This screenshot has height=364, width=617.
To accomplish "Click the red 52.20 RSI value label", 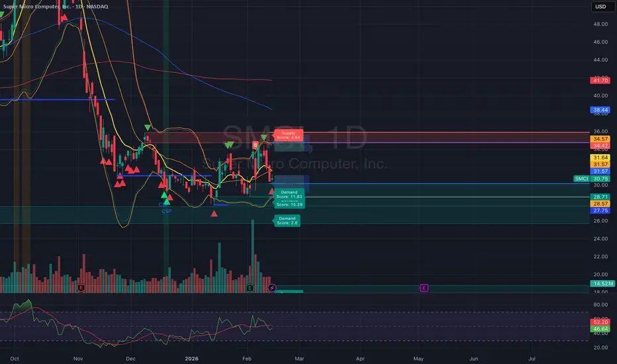I will (x=600, y=322).
